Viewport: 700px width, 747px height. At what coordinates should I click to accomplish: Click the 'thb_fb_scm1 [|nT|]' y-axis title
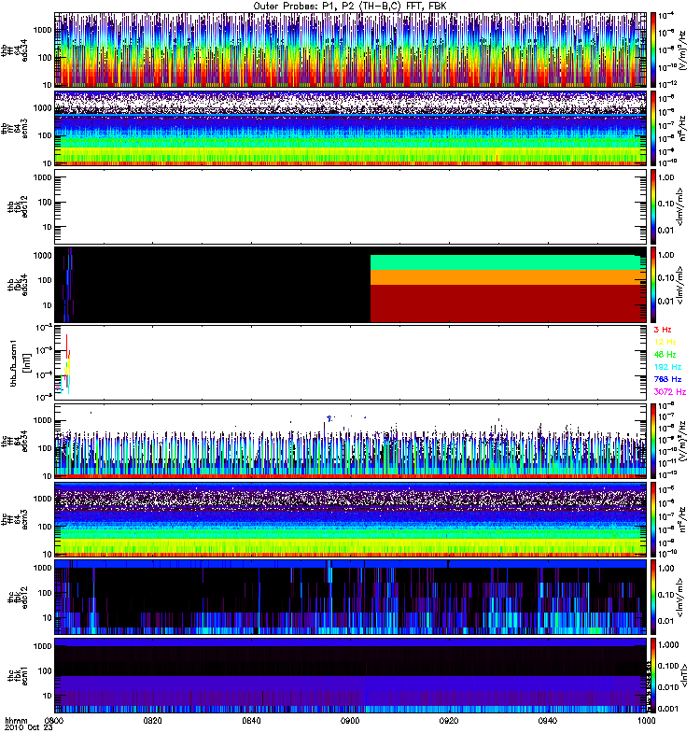[21, 363]
